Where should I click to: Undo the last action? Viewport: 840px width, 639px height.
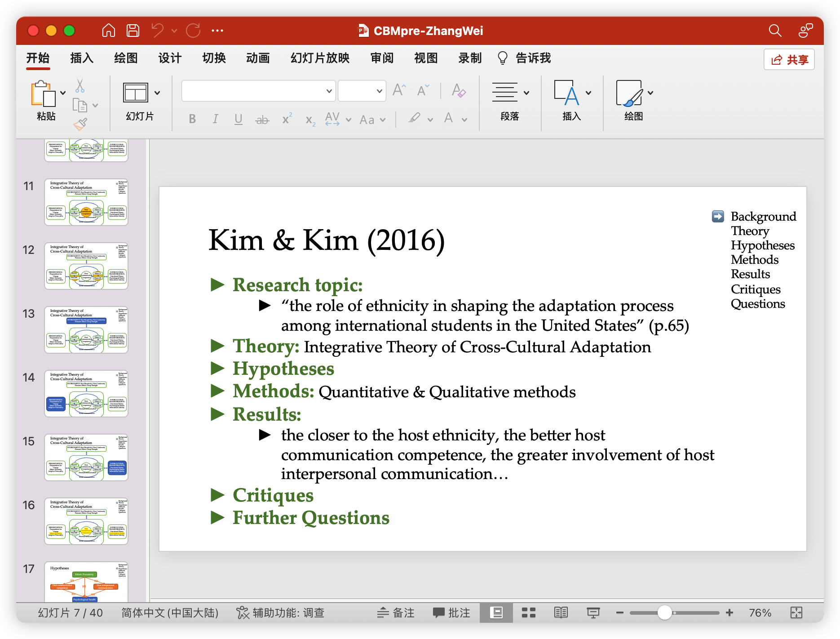158,31
